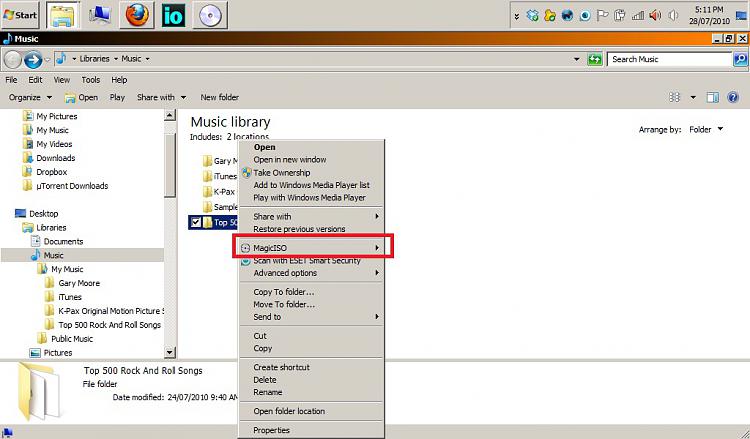This screenshot has height=439, width=750.
Task: Open the Help menu
Action: pos(119,80)
